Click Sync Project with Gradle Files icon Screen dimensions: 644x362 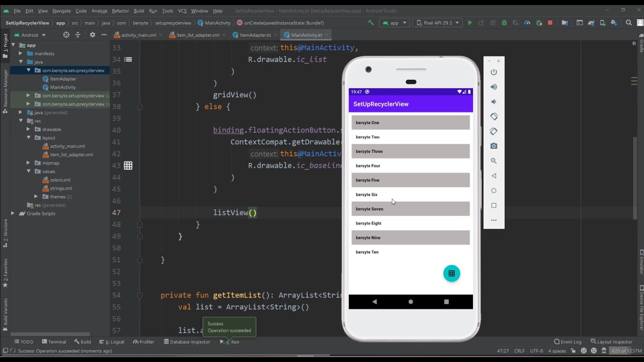click(x=591, y=23)
